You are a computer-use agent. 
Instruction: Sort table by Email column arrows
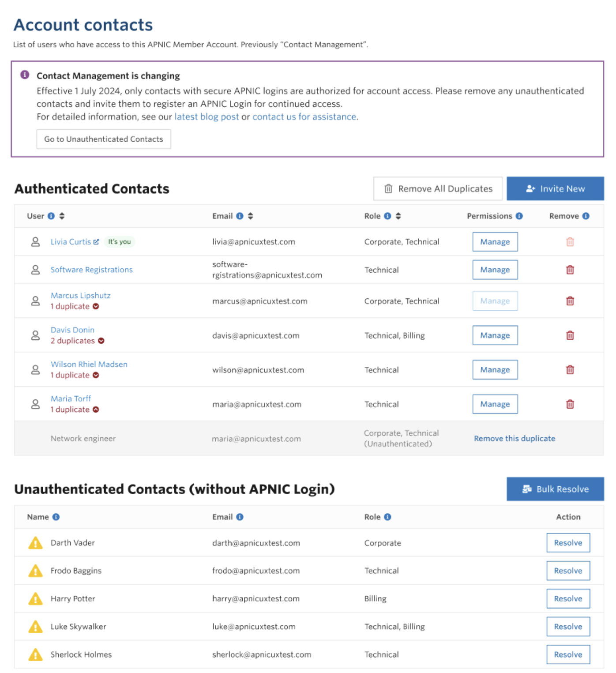[251, 216]
